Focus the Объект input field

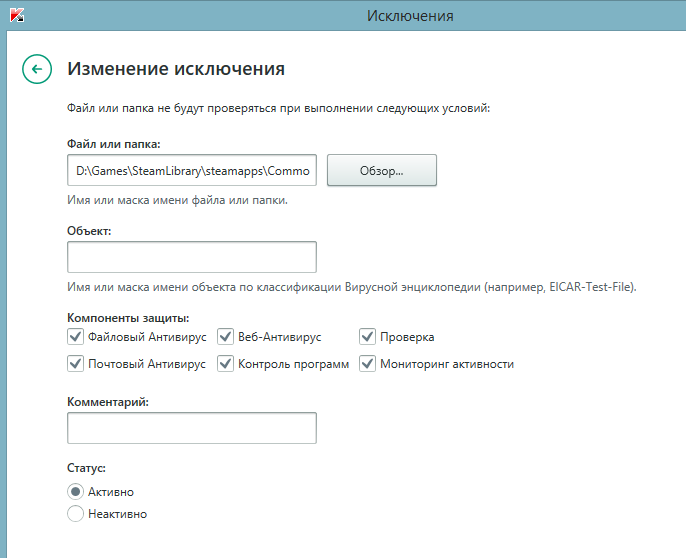pos(192,257)
